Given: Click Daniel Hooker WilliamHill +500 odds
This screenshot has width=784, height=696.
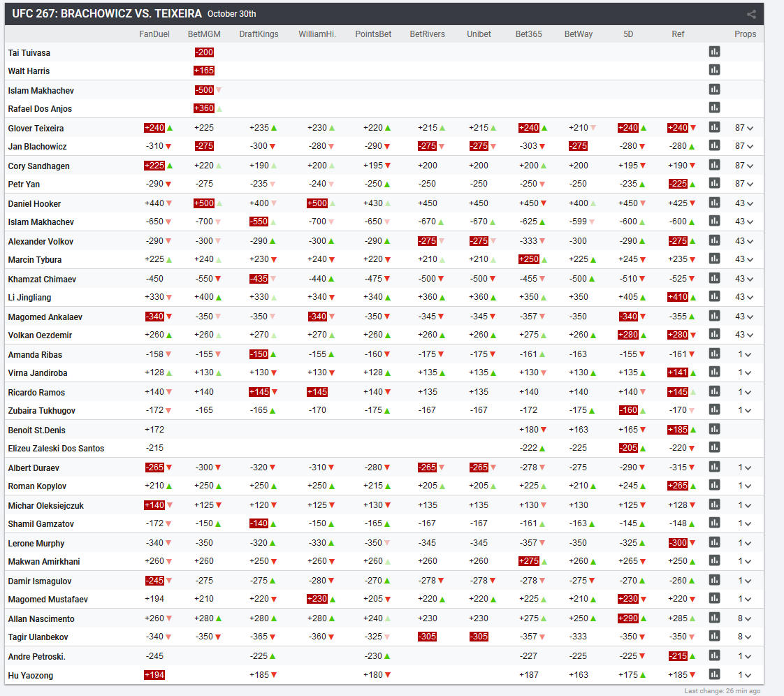Looking at the screenshot, I should [317, 203].
